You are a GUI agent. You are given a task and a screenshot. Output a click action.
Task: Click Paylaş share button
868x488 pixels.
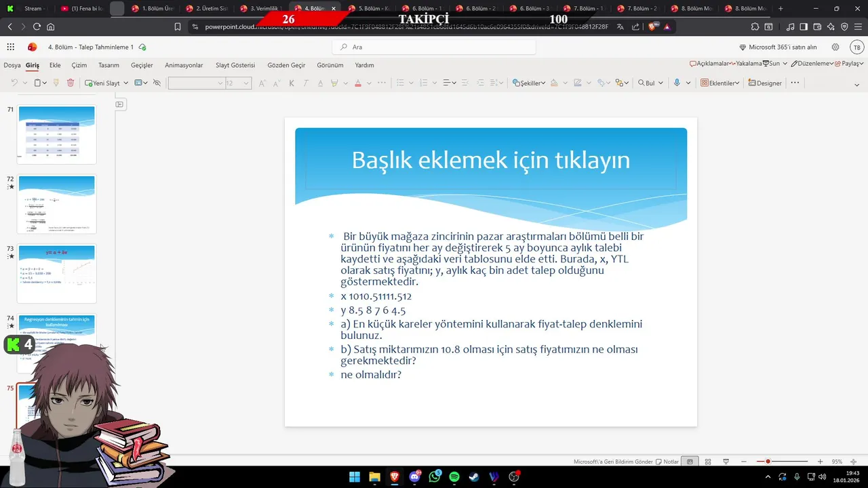[x=848, y=63]
